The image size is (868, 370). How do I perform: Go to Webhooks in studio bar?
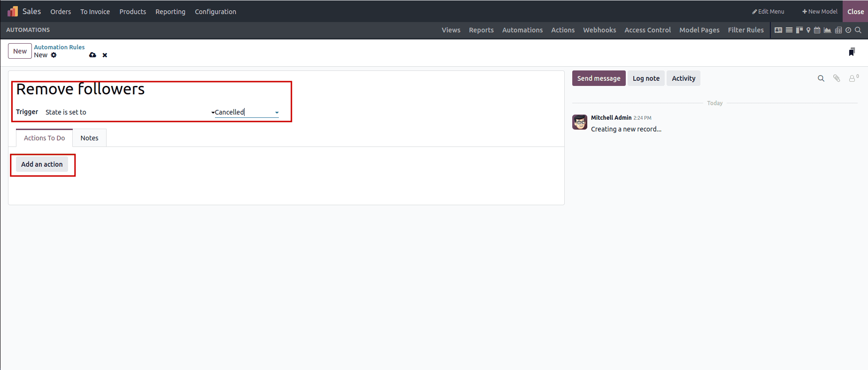(599, 30)
